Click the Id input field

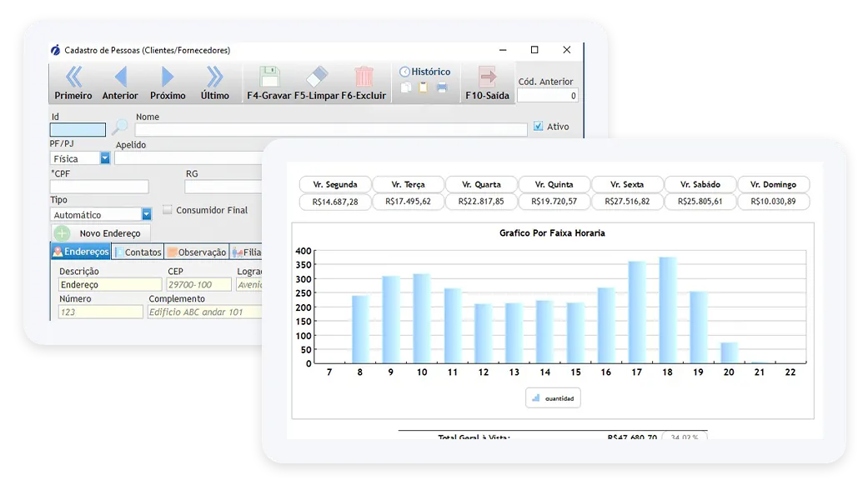point(78,129)
